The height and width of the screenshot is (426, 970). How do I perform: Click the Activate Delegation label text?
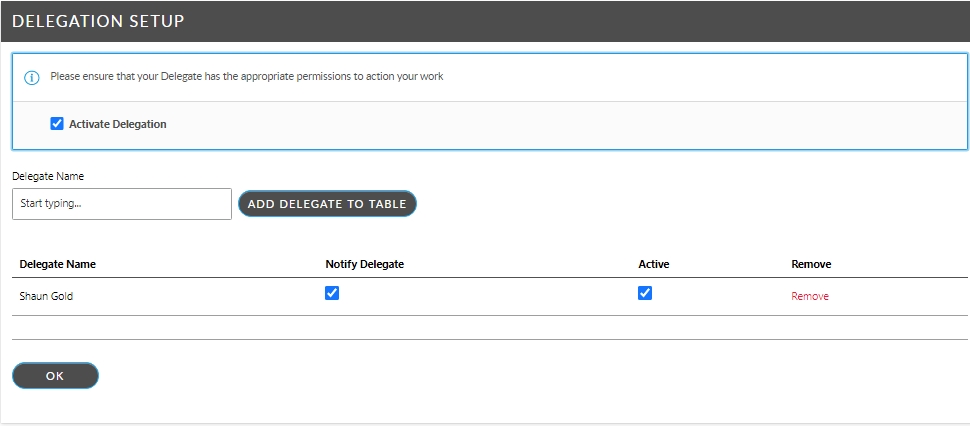click(x=118, y=124)
